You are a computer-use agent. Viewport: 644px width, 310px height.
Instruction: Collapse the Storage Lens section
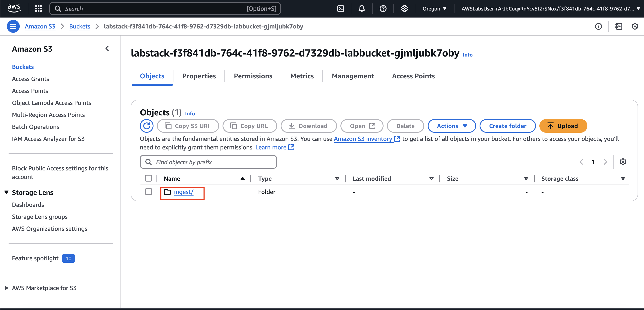6,192
